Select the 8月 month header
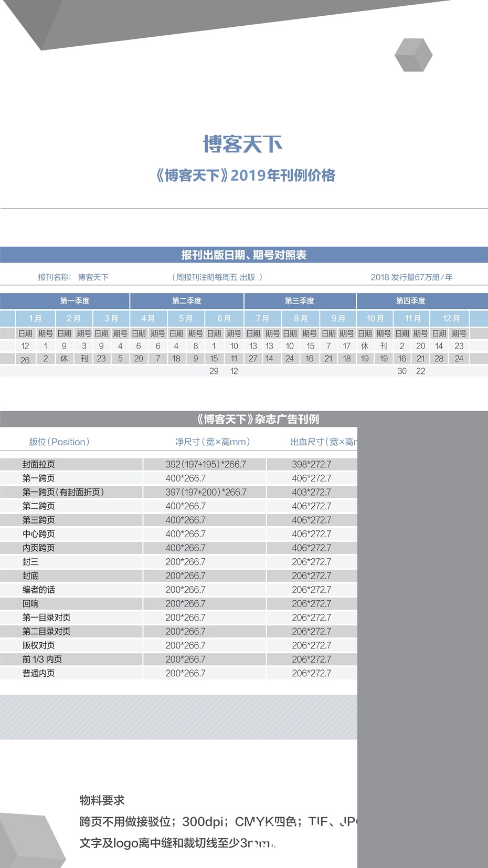The width and height of the screenshot is (488, 868). pyautogui.click(x=300, y=318)
